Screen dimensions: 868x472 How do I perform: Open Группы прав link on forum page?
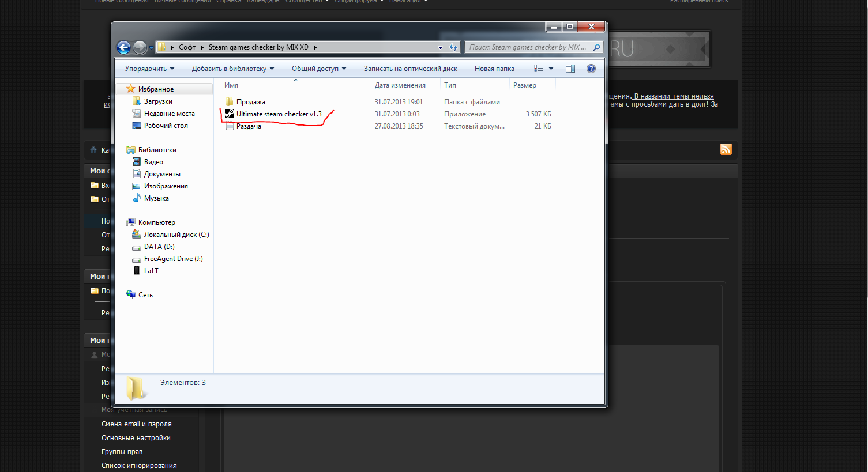[x=122, y=452]
